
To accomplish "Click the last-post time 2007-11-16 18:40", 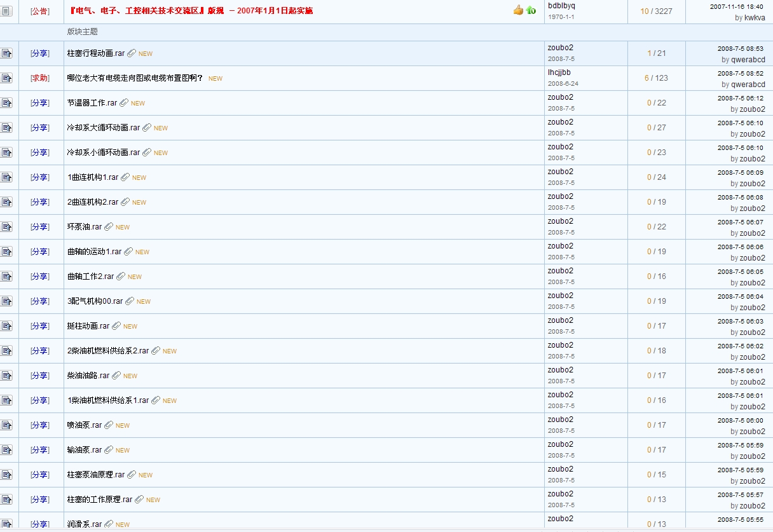I will click(737, 6).
